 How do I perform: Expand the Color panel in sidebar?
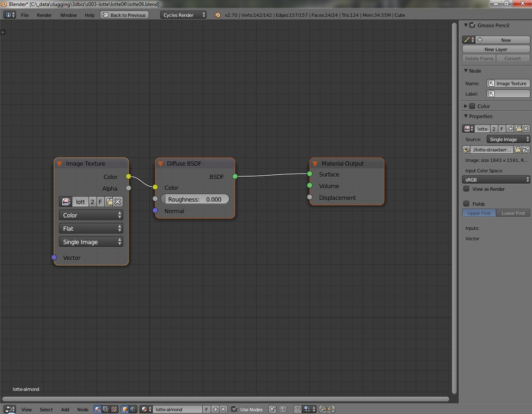(466, 106)
